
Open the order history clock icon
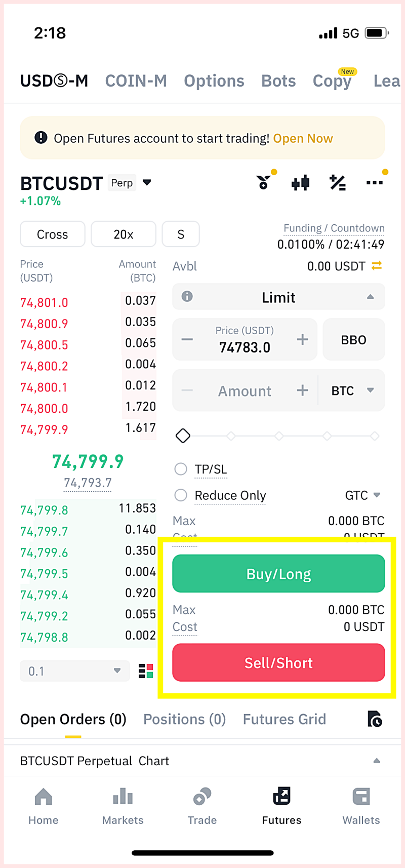375,719
